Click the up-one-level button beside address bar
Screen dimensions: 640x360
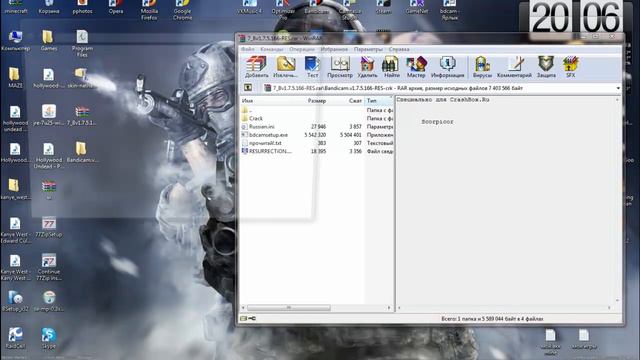pyautogui.click(x=248, y=88)
